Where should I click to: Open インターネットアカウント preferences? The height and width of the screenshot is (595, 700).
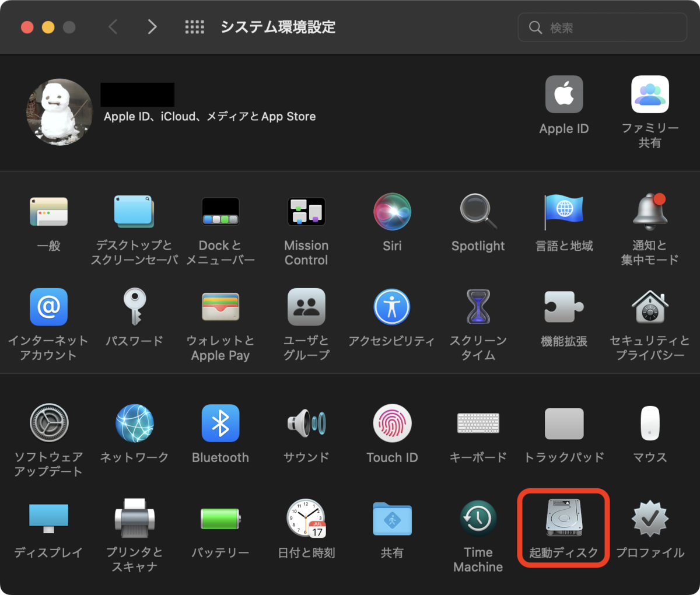48,307
